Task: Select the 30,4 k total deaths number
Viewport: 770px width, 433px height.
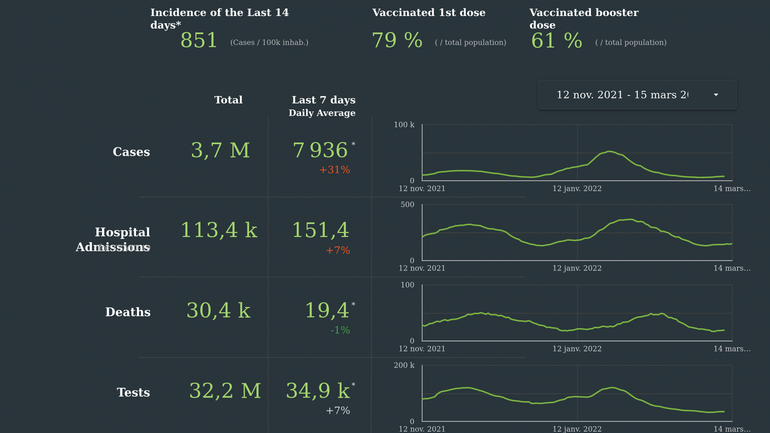Action: 219,311
